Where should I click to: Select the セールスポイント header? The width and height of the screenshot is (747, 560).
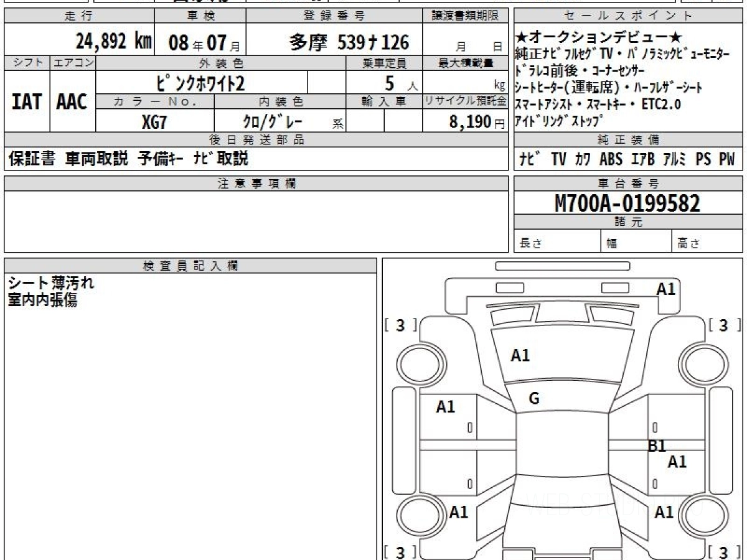click(628, 16)
